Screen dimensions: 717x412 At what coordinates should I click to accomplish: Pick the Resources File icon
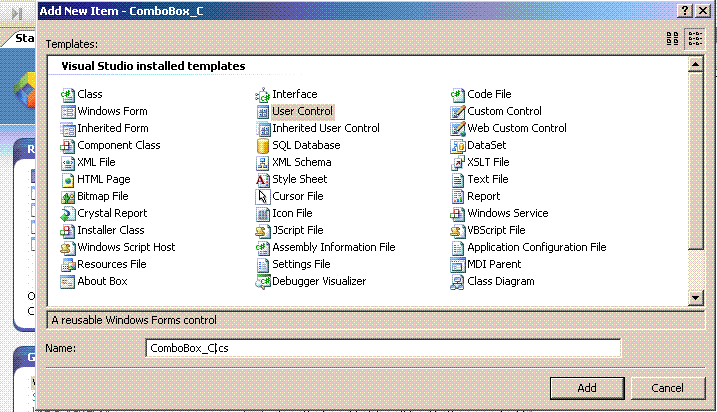(68, 264)
